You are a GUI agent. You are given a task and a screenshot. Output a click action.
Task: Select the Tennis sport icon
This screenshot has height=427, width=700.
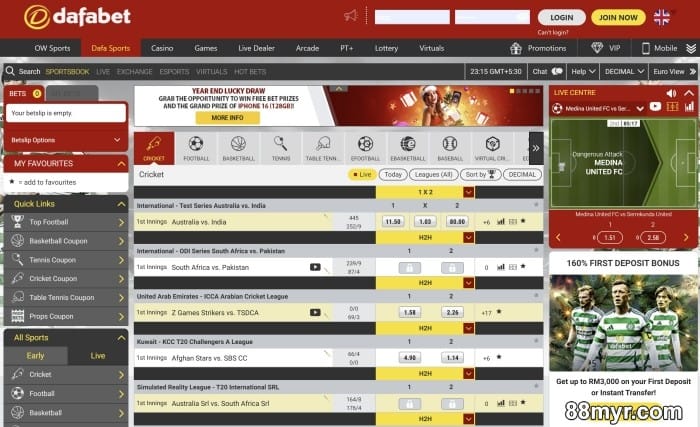pos(280,148)
